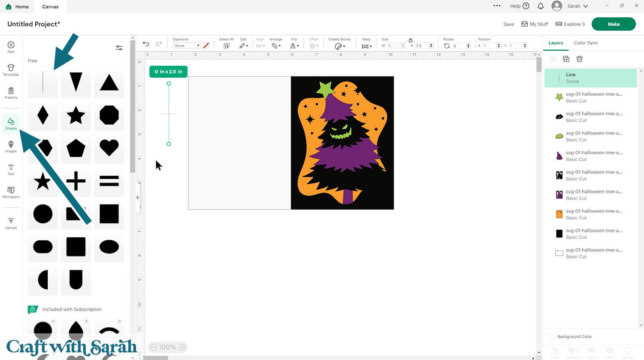The width and height of the screenshot is (644, 360).
Task: Click the Save button
Action: click(508, 24)
